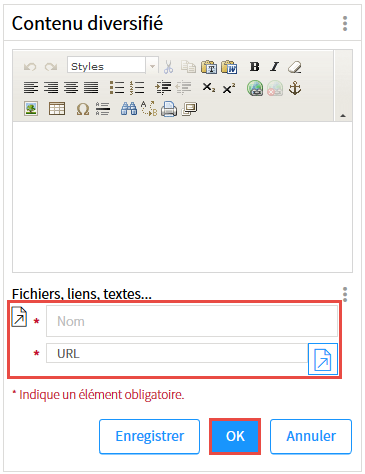
Task: Insert a link with the globe icon
Action: [x=255, y=88]
